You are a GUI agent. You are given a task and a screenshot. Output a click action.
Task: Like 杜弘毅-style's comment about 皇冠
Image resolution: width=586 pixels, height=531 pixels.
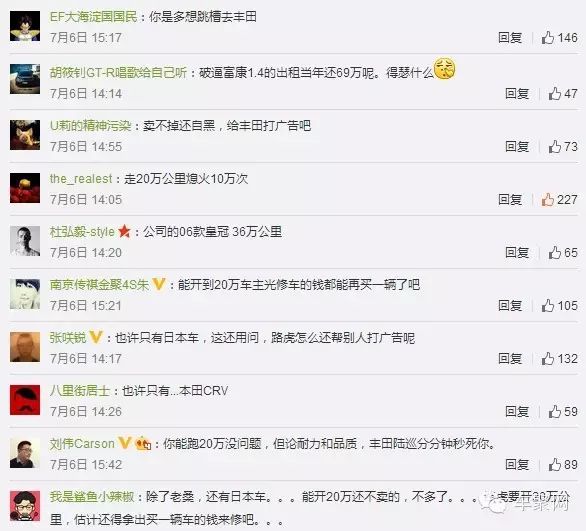pos(555,253)
